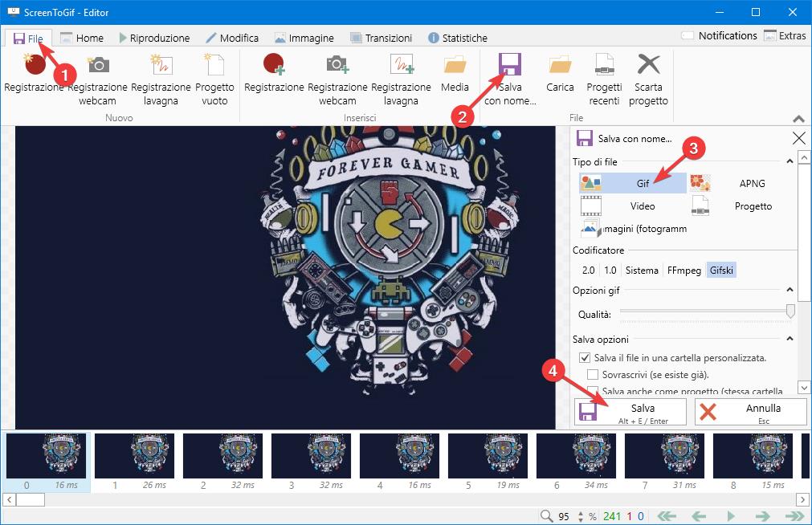Start new Registrazione lavagna in Nuovo group
Screen dimensions: 812x525
161,79
